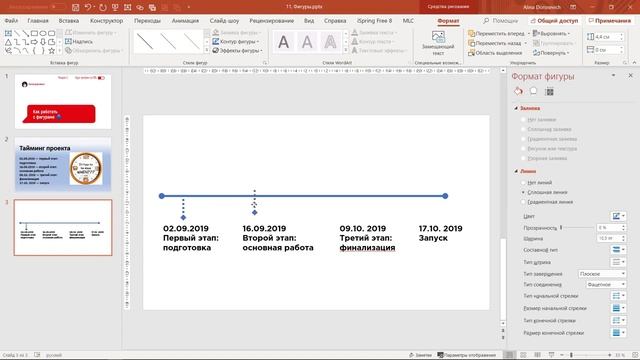The width and height of the screenshot is (640, 360).
Task: Open the Размер конечной стрелки dropdown
Action: click(618, 333)
